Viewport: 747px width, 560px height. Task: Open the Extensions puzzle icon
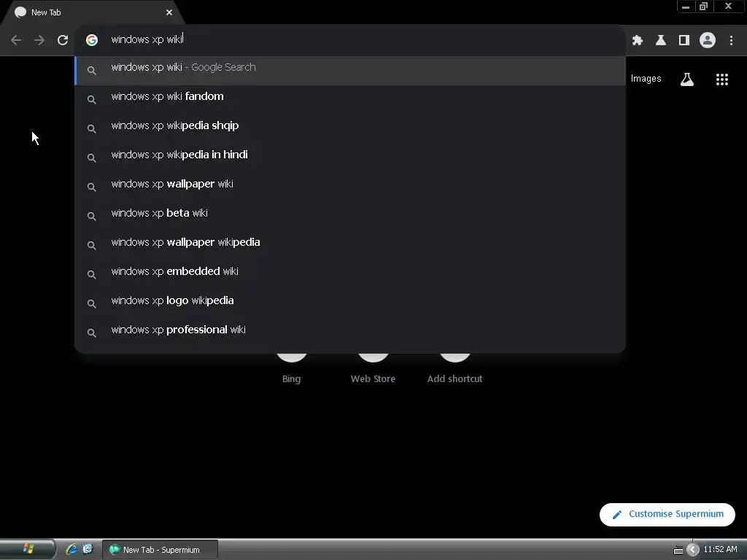tap(638, 40)
